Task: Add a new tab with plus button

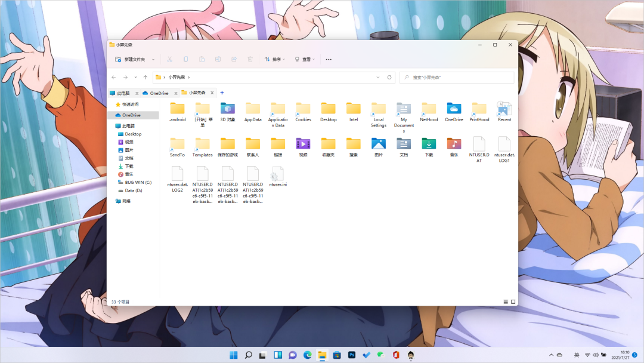Action: pos(222,93)
